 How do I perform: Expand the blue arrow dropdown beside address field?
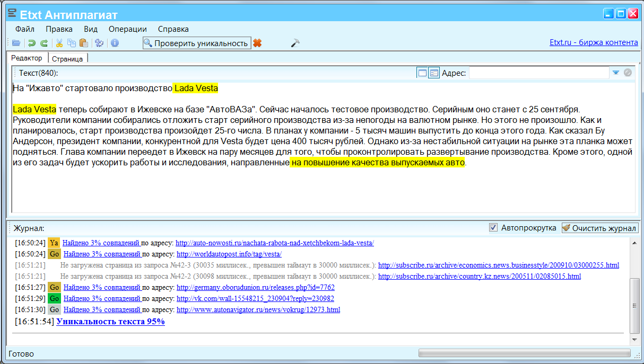tap(616, 73)
